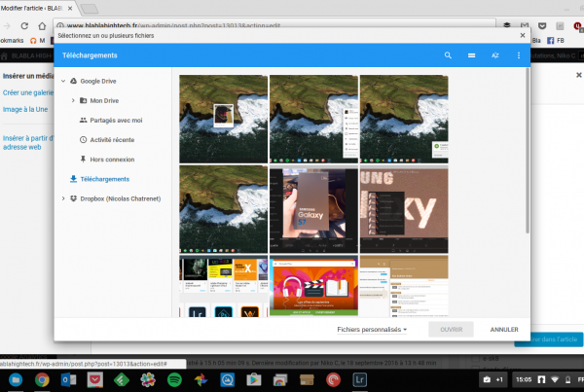
Task: Select the brown email list thumbnail
Action: 404,286
